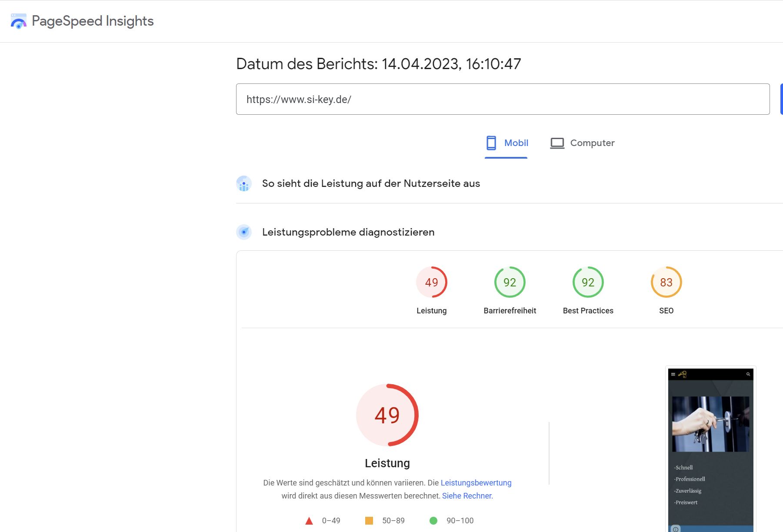
Task: Click the user experience section icon
Action: click(x=244, y=183)
